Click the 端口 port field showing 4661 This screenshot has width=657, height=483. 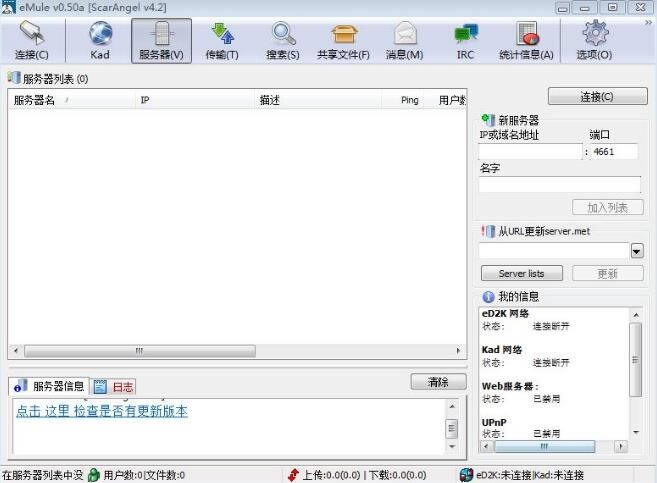pyautogui.click(x=614, y=152)
